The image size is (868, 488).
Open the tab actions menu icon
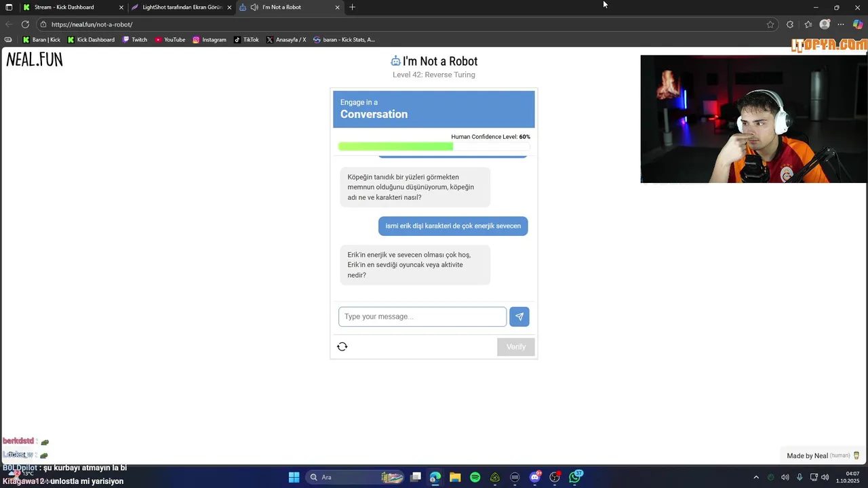(x=9, y=7)
